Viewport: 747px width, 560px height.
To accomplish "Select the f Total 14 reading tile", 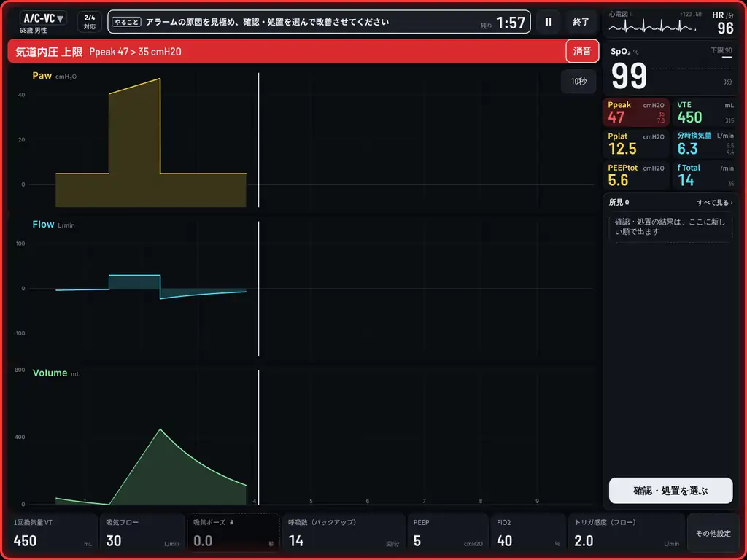I will pyautogui.click(x=705, y=175).
